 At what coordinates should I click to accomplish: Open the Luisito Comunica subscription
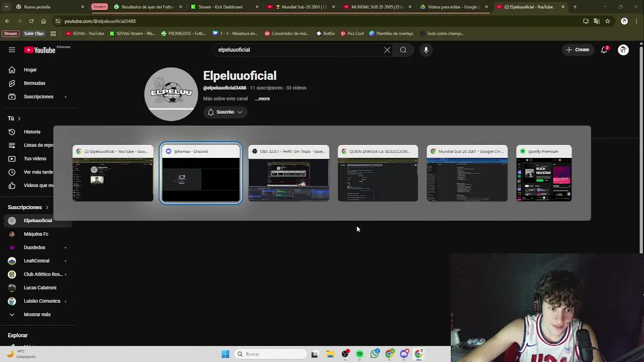(x=42, y=301)
